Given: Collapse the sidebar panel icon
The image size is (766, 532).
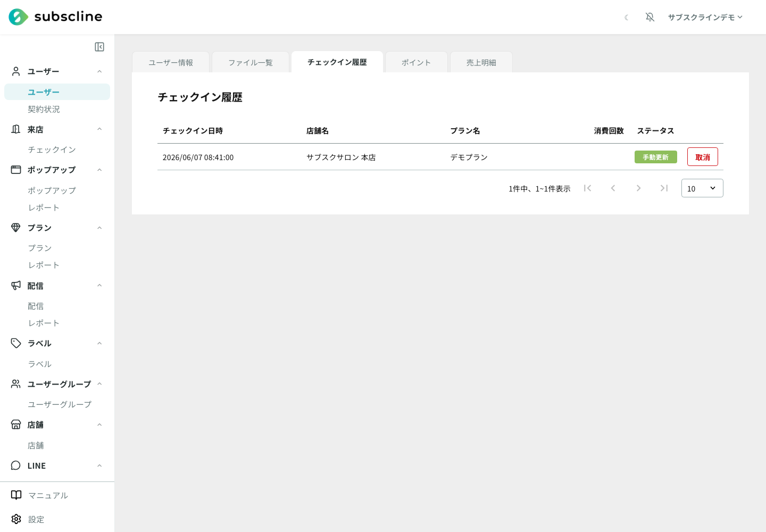Looking at the screenshot, I should pos(99,47).
